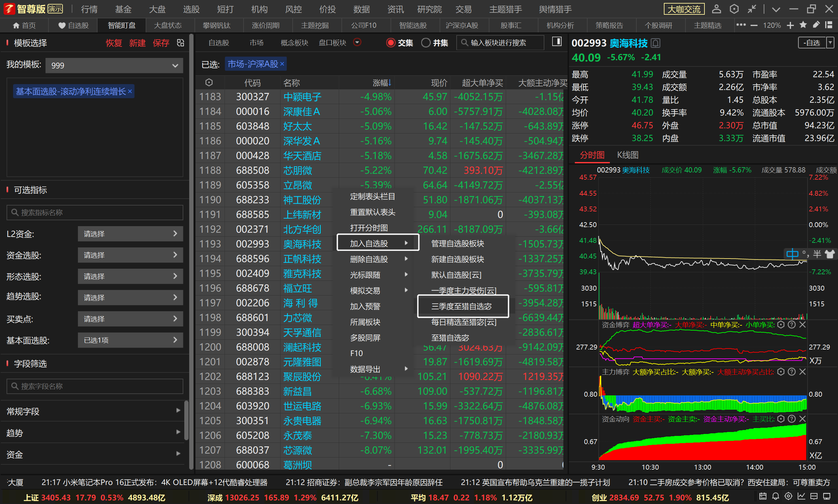Zoom in with the plus icon

pyautogui.click(x=790, y=25)
